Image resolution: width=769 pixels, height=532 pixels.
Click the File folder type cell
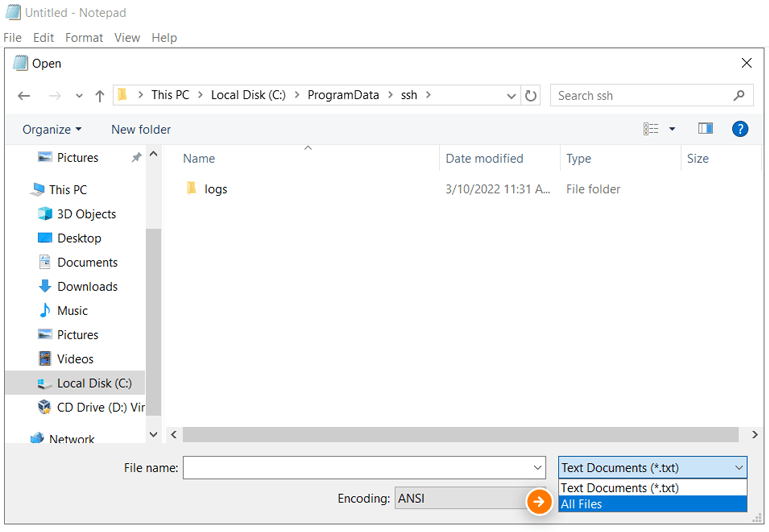click(x=593, y=189)
